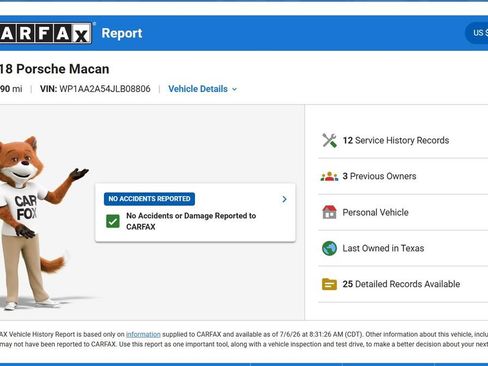
Task: Click the red house personal vehicle icon
Action: pyautogui.click(x=329, y=212)
